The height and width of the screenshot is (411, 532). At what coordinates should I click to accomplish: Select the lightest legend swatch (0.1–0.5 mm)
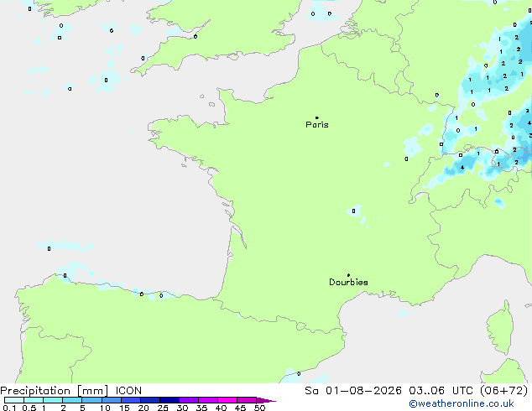14,400
